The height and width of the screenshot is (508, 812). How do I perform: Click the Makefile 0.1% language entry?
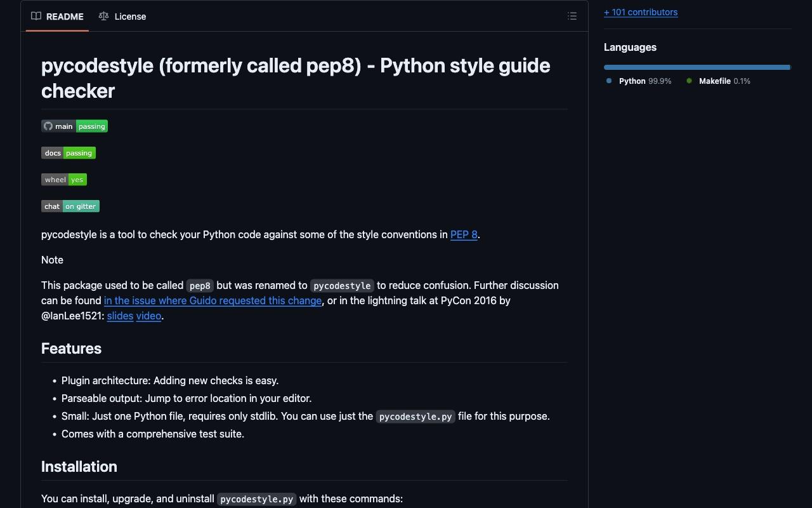pos(718,81)
